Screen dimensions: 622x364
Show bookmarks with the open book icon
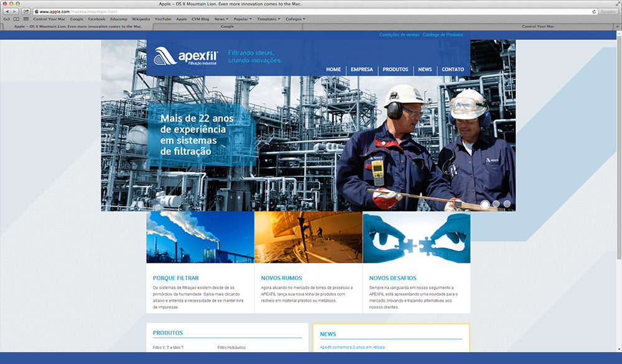pyautogui.click(x=16, y=19)
